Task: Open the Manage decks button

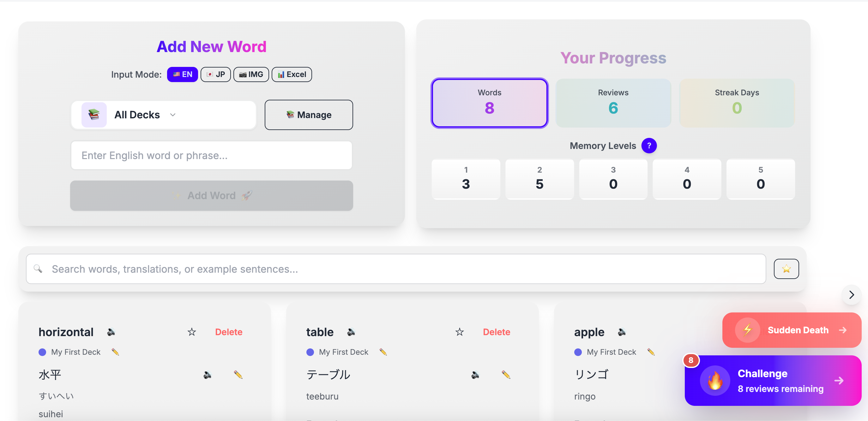Action: pyautogui.click(x=309, y=115)
